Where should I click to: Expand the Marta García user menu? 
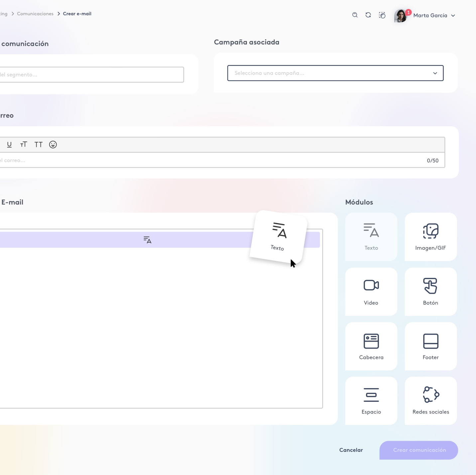coord(434,16)
